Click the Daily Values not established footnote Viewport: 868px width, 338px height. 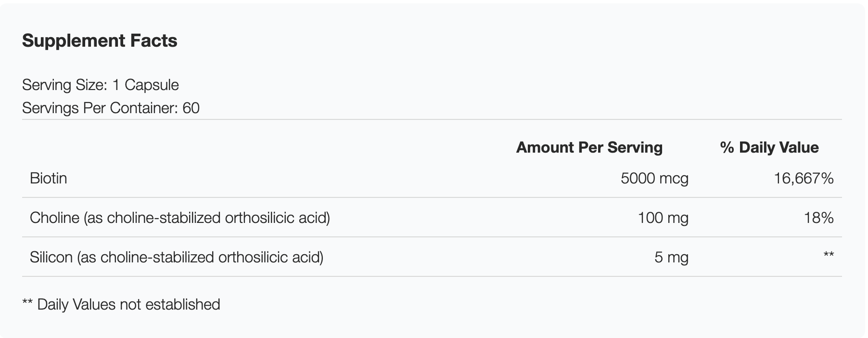pos(128,305)
